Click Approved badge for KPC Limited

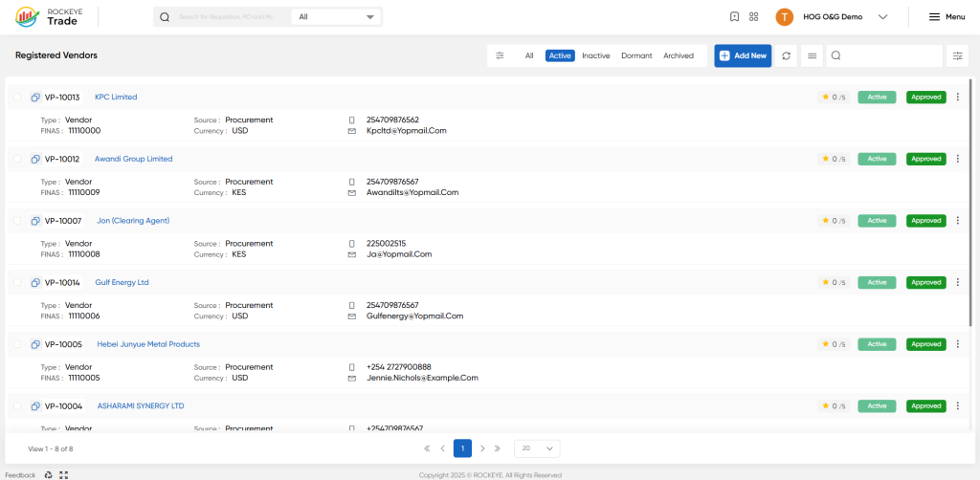[x=926, y=97]
